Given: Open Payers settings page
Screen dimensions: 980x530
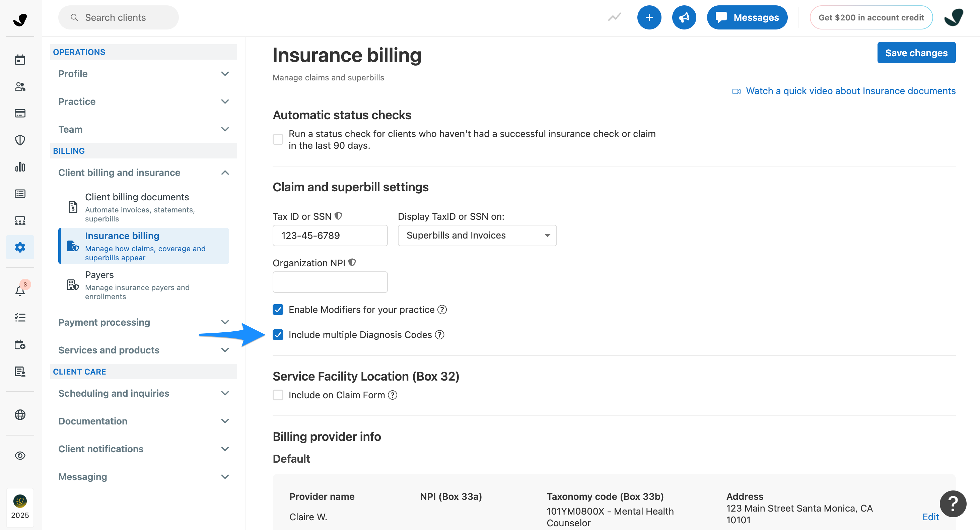Looking at the screenshot, I should [144, 285].
